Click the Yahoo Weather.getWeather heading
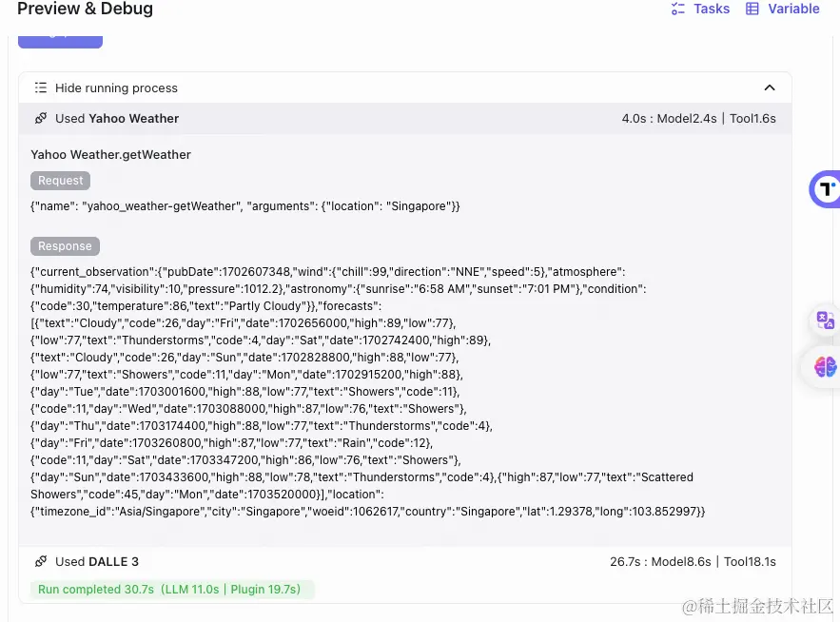The height and width of the screenshot is (622, 840). (x=110, y=154)
